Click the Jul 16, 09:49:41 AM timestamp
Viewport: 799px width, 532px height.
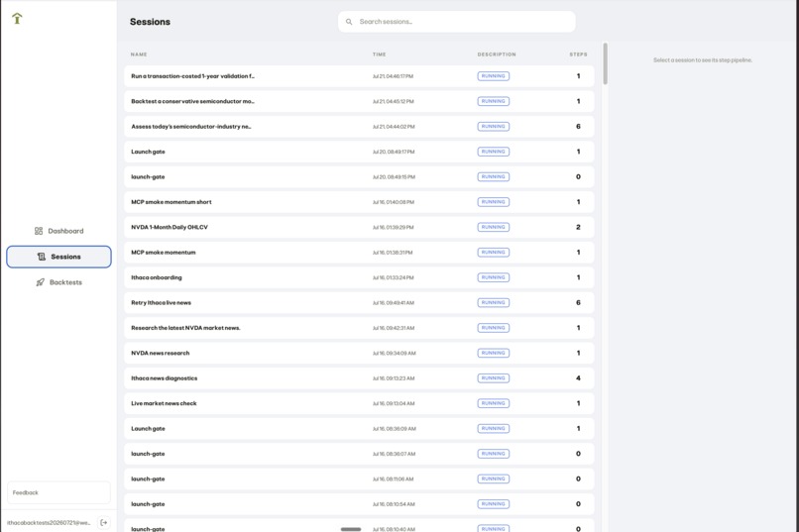pyautogui.click(x=394, y=302)
